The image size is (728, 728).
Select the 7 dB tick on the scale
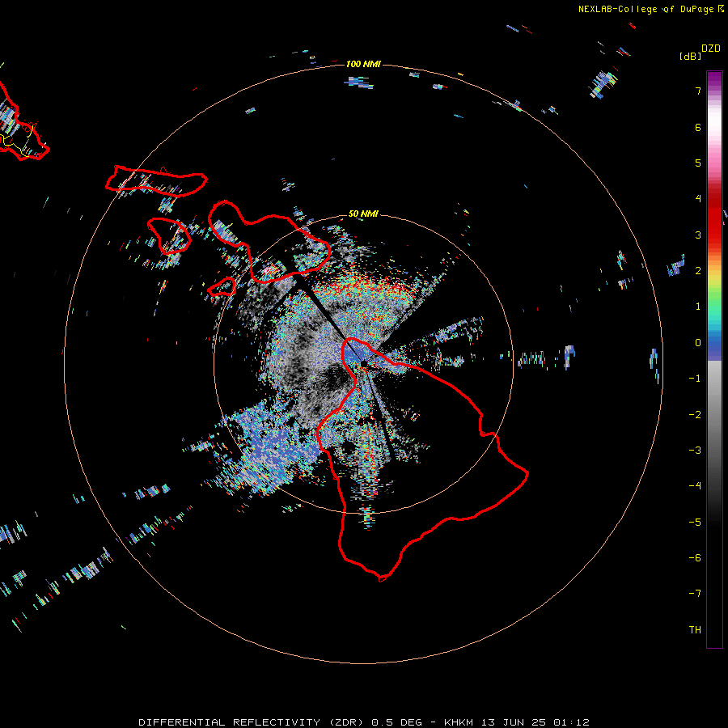tap(698, 91)
